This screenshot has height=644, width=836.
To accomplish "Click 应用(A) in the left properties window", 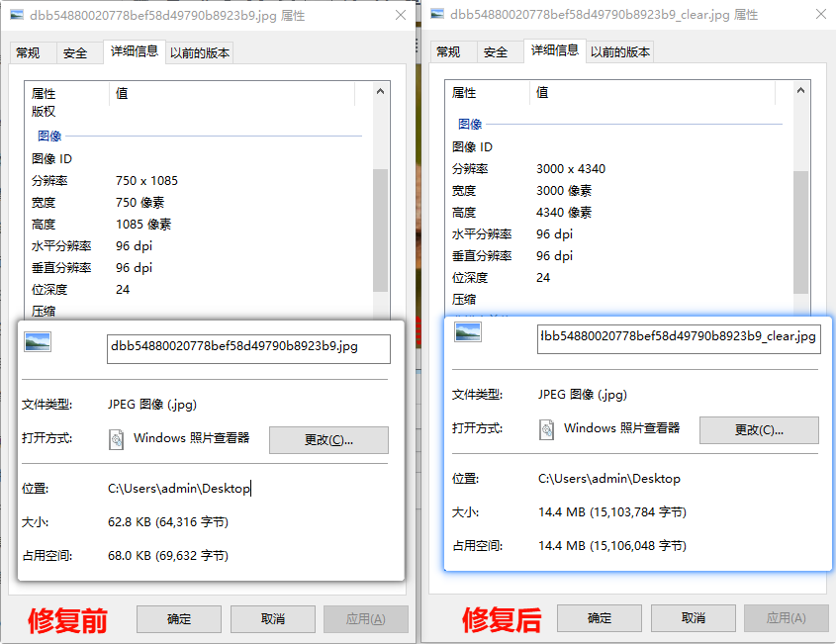I will point(366,619).
